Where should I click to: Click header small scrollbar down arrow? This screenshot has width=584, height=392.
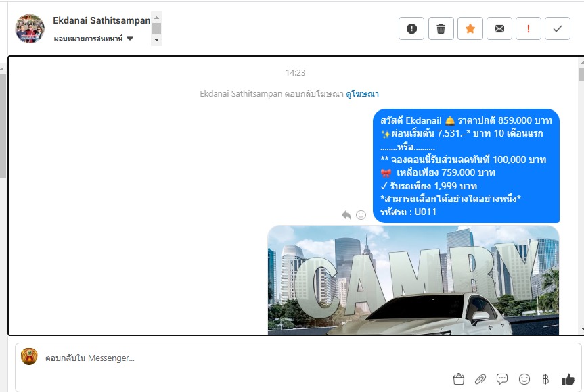(x=157, y=40)
